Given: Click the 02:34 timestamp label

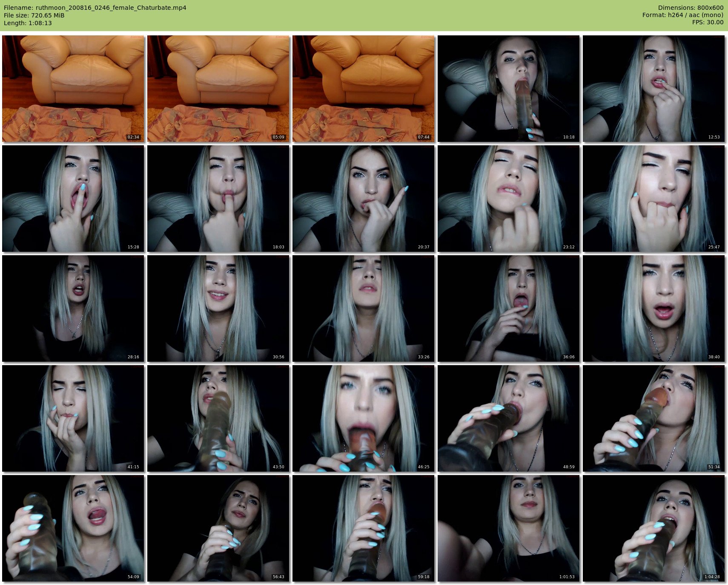Looking at the screenshot, I should (133, 137).
